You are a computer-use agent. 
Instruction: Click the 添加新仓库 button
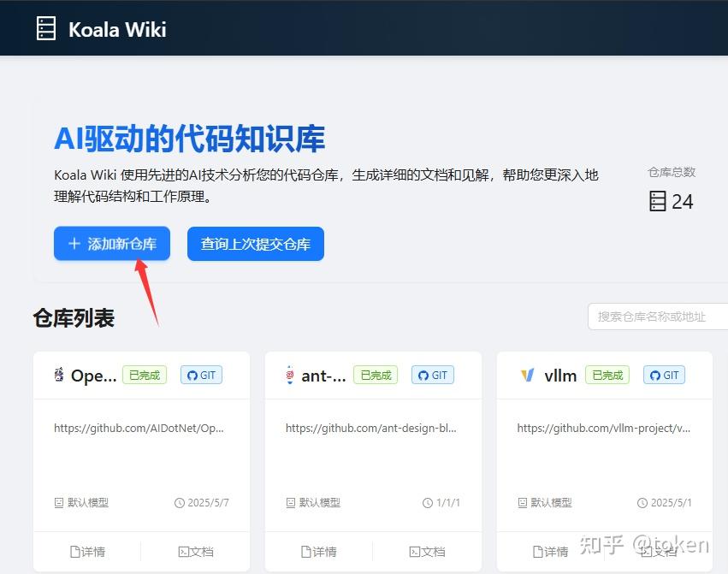(111, 243)
